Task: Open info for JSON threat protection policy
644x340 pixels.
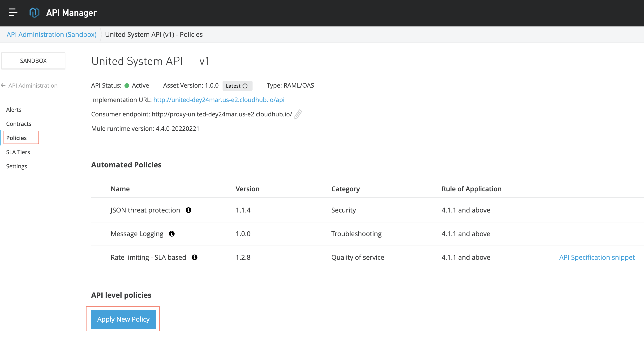Action: [x=189, y=210]
